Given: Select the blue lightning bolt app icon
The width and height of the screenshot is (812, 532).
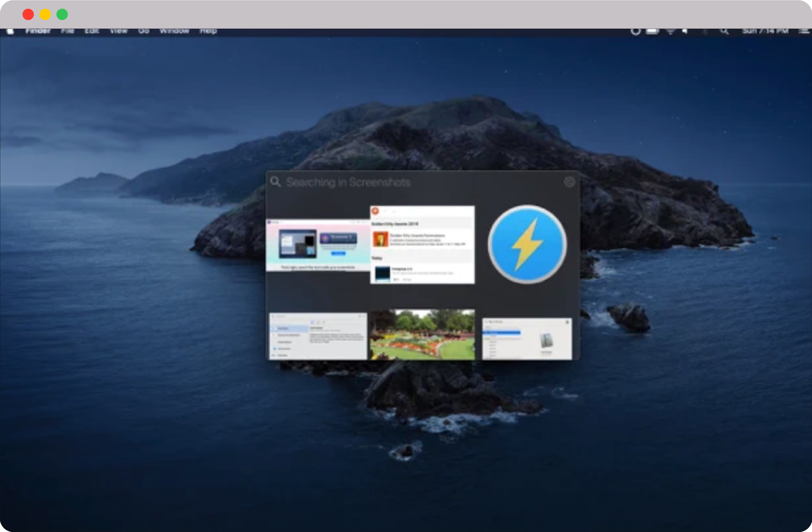Looking at the screenshot, I should [x=527, y=244].
